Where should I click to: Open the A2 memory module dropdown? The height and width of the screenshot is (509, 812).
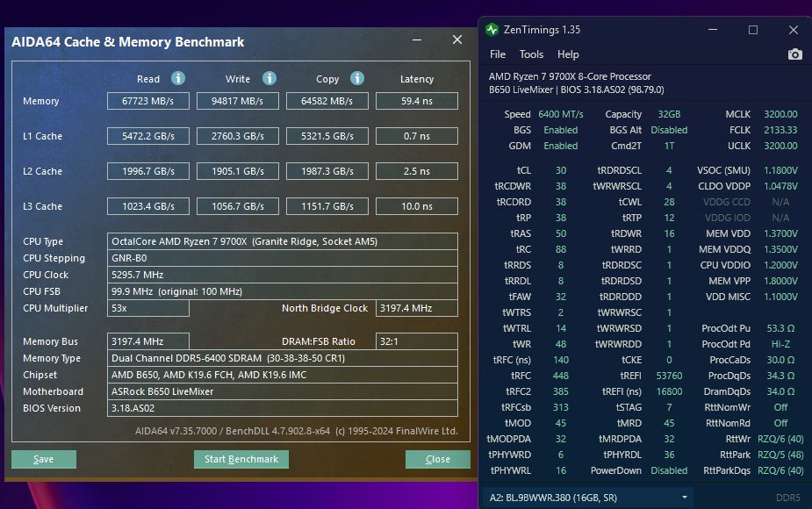(588, 498)
